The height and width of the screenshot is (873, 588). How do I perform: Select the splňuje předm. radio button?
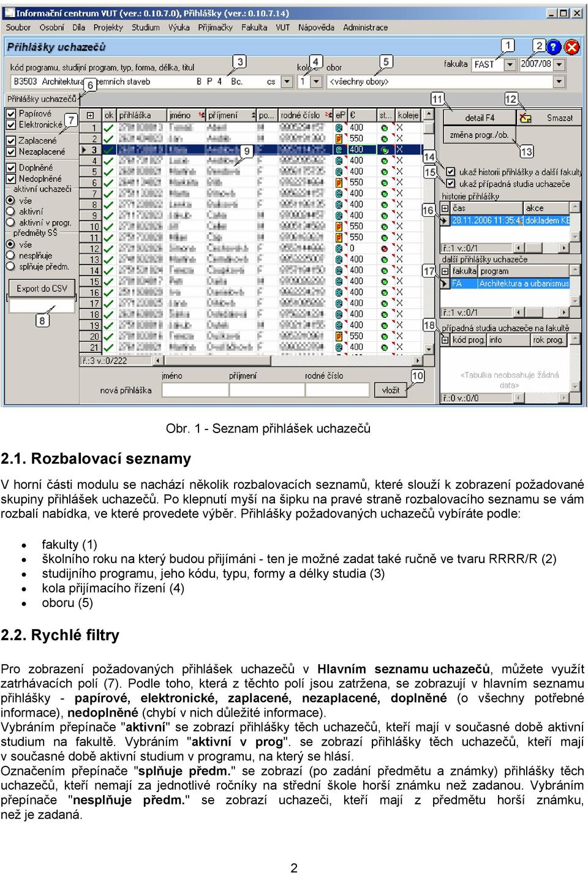[10, 266]
